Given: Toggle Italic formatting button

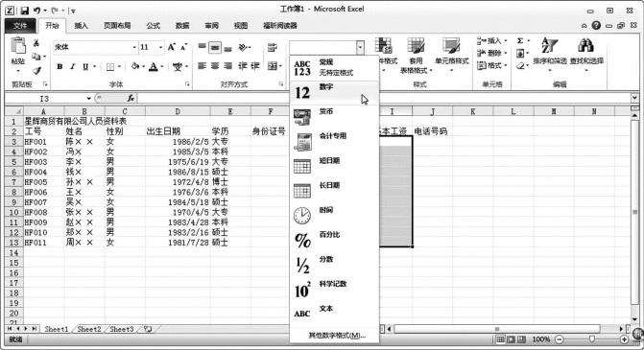Looking at the screenshot, I should coord(72,66).
